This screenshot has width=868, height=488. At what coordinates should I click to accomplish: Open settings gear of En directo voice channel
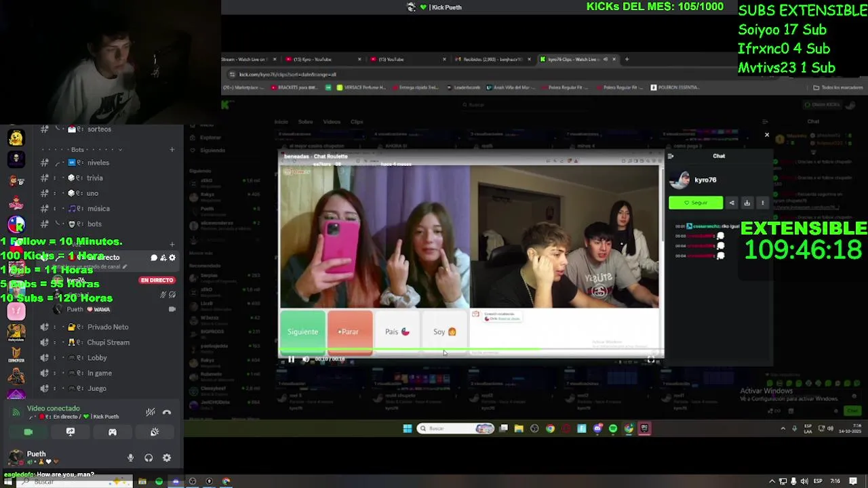(172, 258)
